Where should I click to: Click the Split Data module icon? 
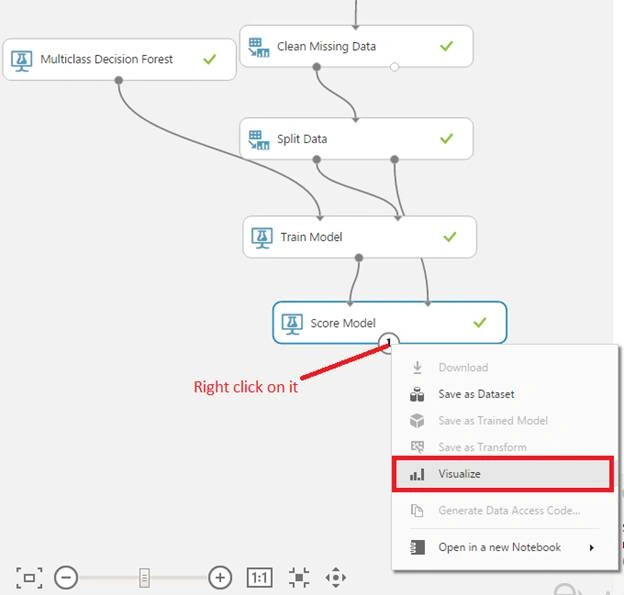[259, 140]
